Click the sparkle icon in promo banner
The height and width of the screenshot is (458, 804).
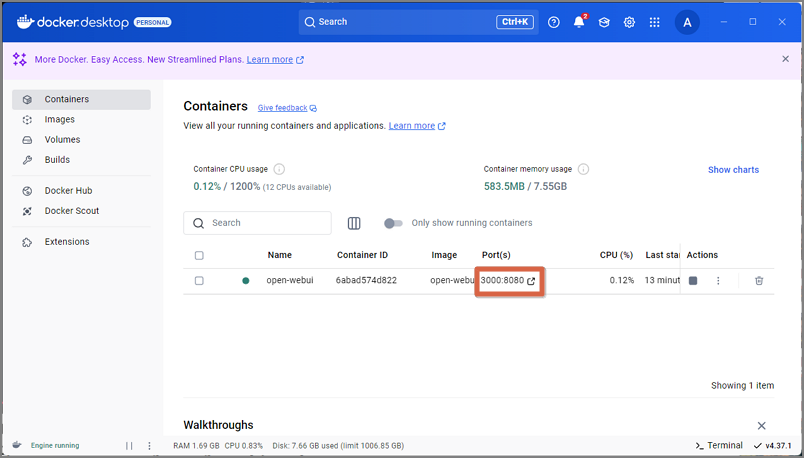click(x=19, y=59)
